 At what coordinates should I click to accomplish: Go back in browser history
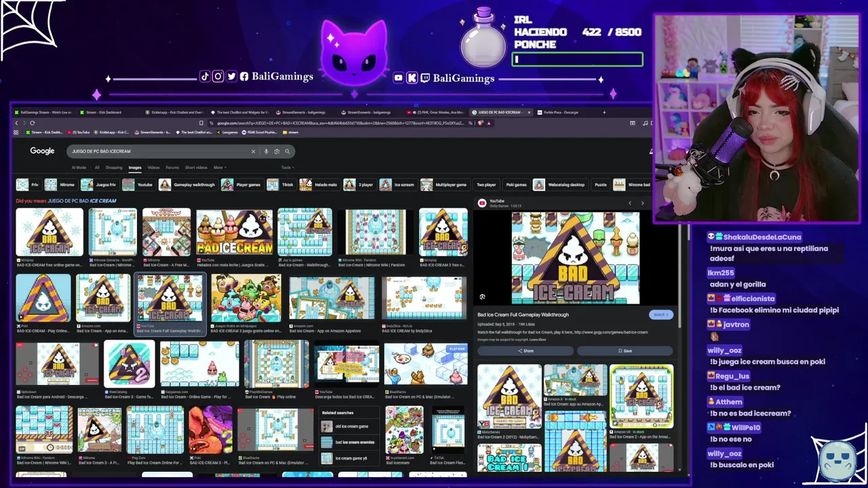pyautogui.click(x=16, y=123)
